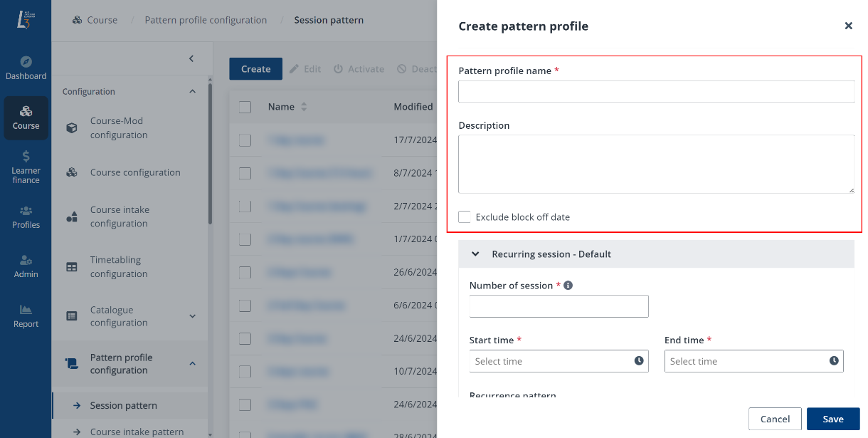Screen dimensions: 868x438
Task: Open Learner finance dollar icon
Action: coord(26,156)
